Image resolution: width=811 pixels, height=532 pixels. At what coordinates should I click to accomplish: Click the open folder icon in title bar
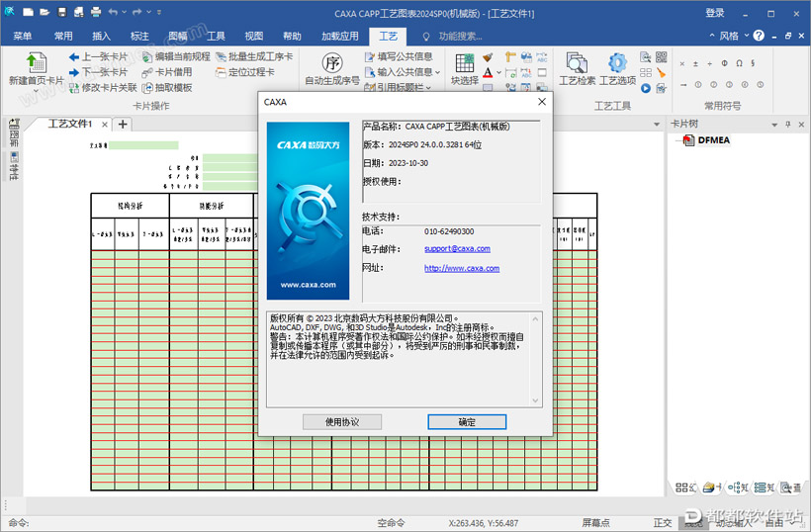point(45,12)
